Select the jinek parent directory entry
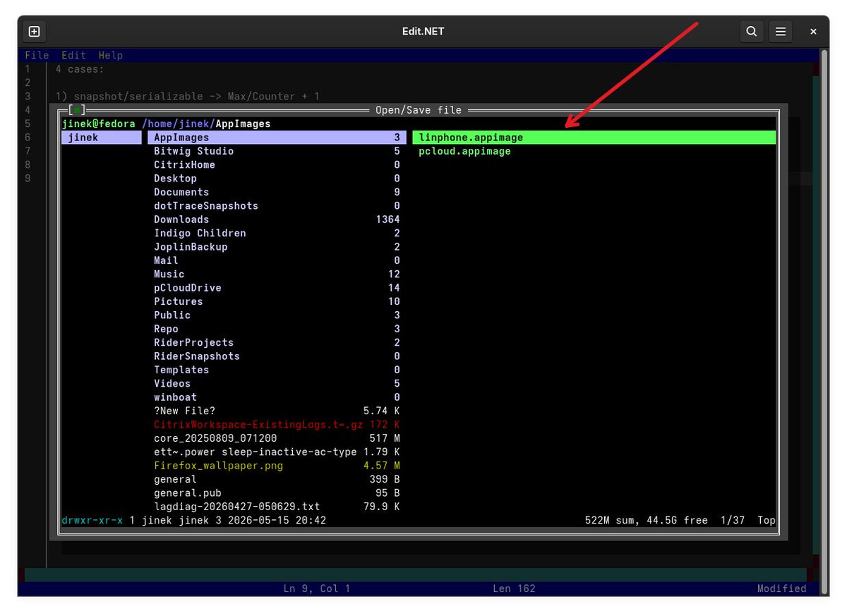The width and height of the screenshot is (847, 616). pyautogui.click(x=102, y=138)
